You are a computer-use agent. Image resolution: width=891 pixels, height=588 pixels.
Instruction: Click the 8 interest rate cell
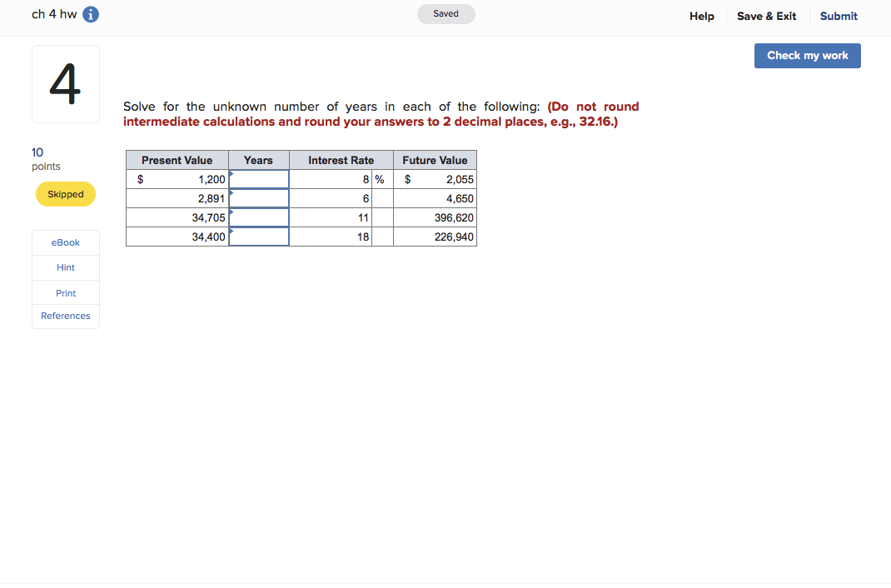click(x=330, y=180)
